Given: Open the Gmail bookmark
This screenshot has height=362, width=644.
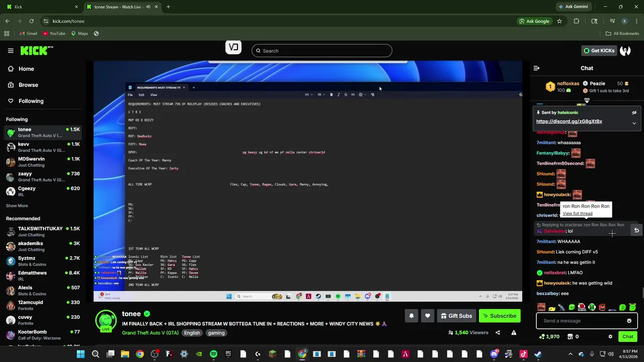Looking at the screenshot, I should click(x=28, y=33).
